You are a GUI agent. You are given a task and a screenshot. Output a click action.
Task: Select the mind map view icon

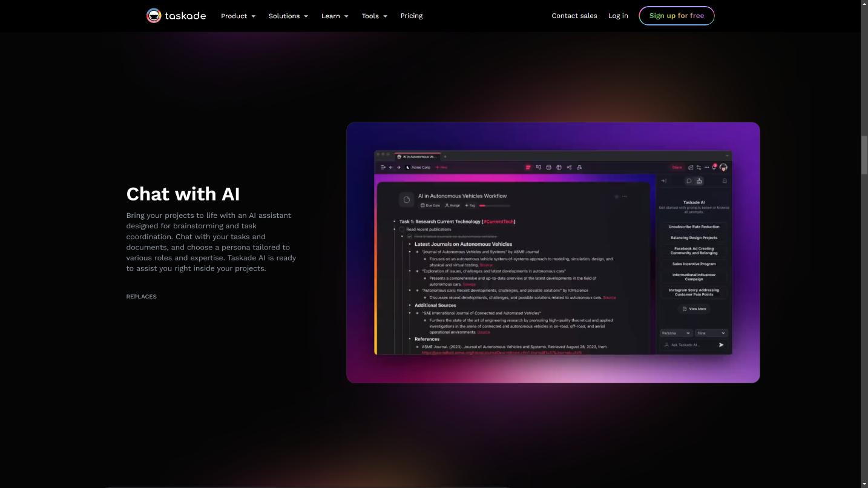pos(569,167)
